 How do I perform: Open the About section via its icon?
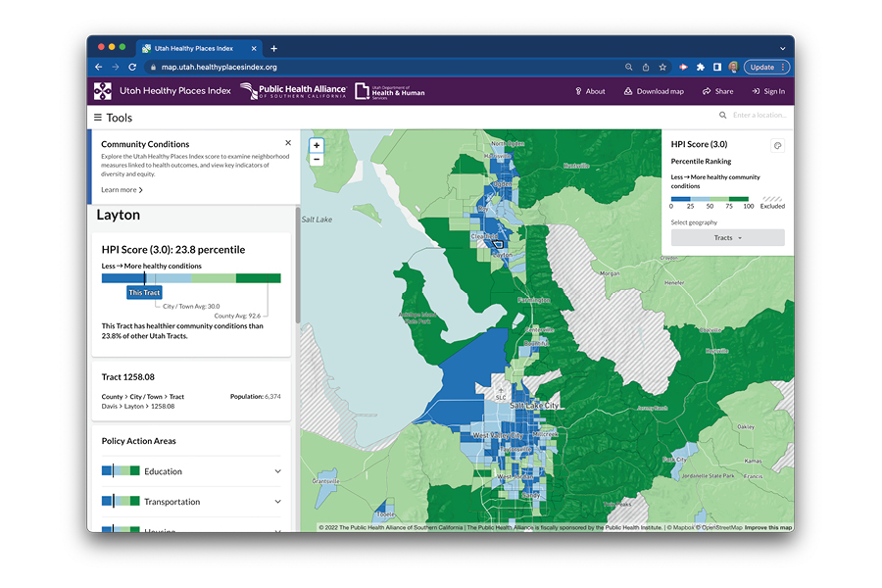[578, 91]
